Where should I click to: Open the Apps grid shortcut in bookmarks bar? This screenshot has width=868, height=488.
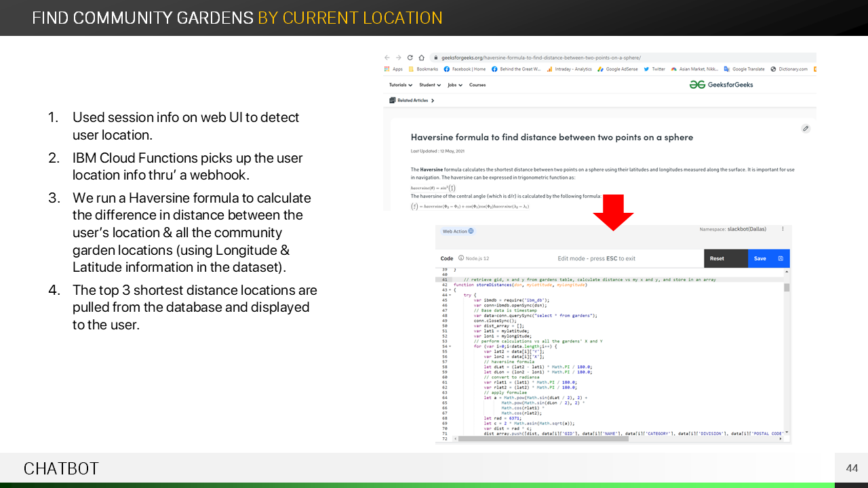[393, 69]
